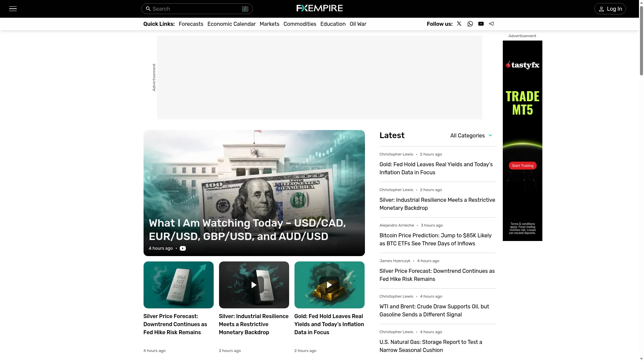Open Silver Price Forecast thumbnail image
The height and width of the screenshot is (362, 644).
point(178,285)
